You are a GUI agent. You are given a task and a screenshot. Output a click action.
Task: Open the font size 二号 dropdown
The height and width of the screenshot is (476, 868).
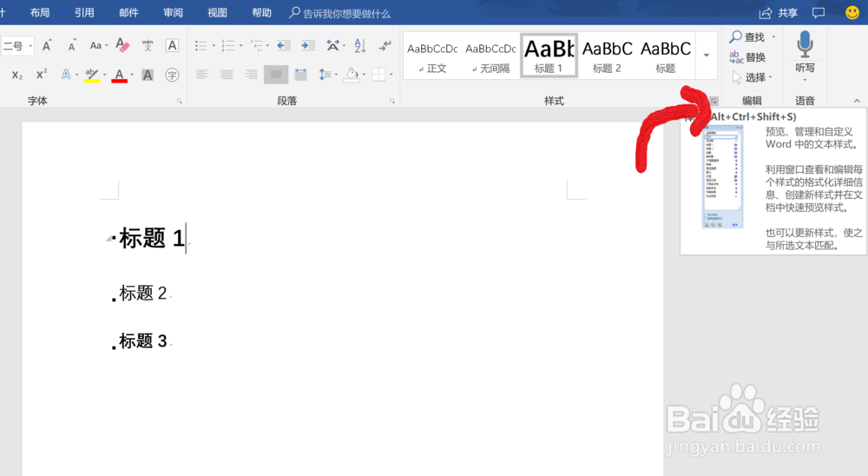[x=30, y=46]
